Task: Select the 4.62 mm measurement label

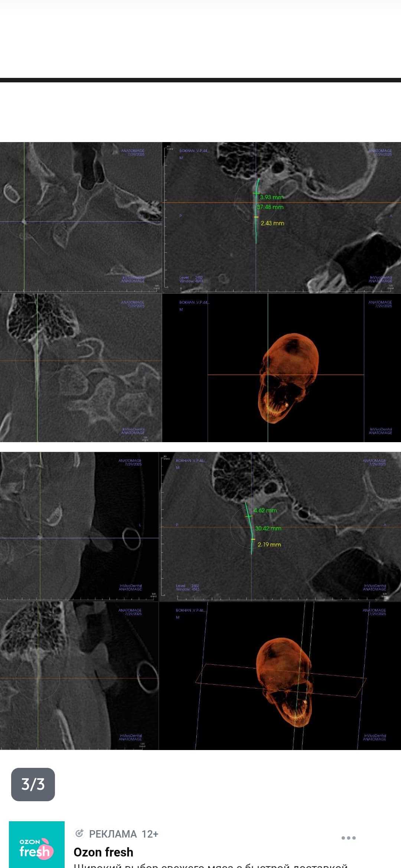Action: [x=265, y=510]
